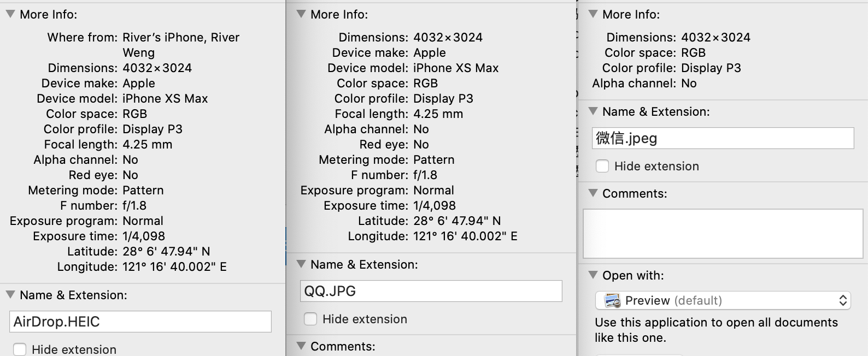The image size is (868, 356).
Task: Collapse the Open with section
Action: click(593, 275)
